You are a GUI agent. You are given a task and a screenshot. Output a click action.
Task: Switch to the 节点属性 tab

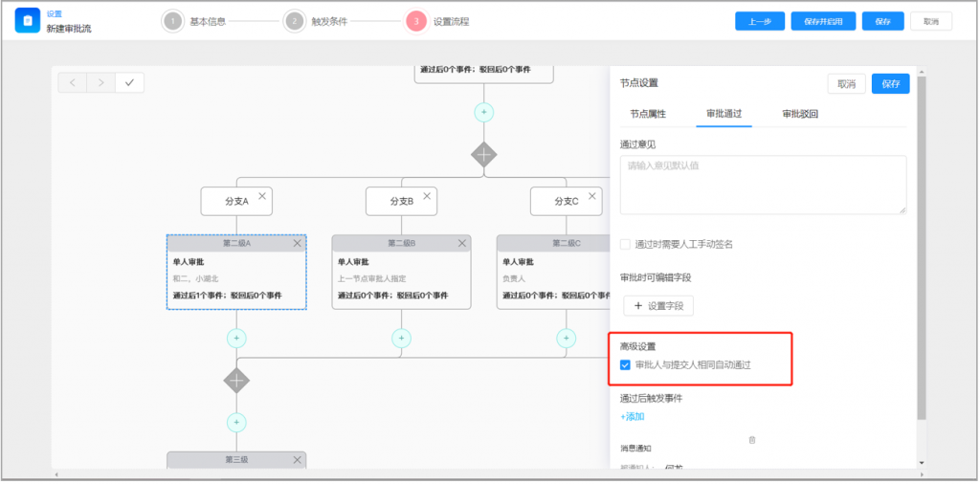[x=648, y=114]
